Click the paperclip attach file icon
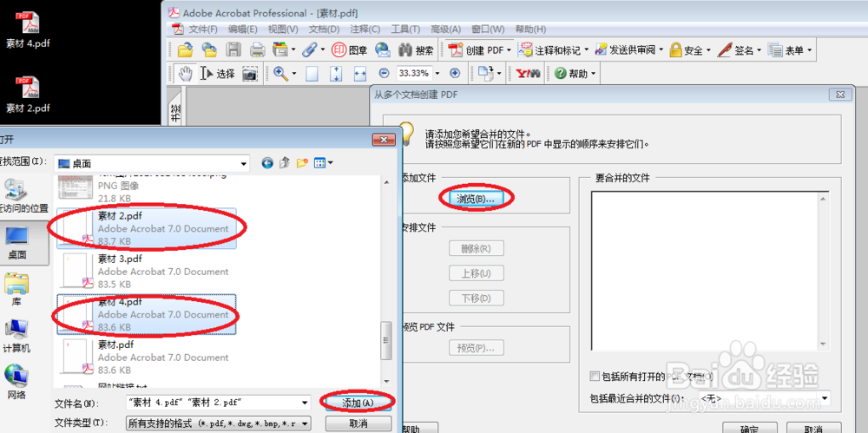Screen dimensions: 868x433 (x=310, y=50)
